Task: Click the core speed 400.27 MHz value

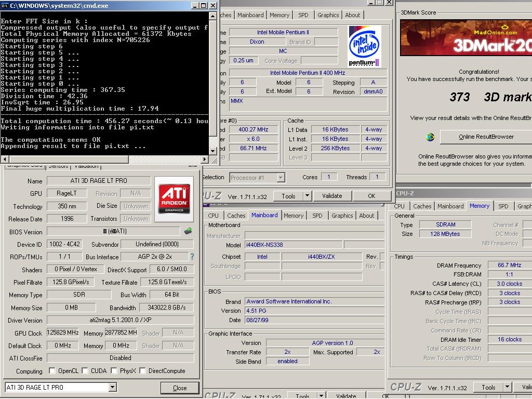Action: (254, 129)
